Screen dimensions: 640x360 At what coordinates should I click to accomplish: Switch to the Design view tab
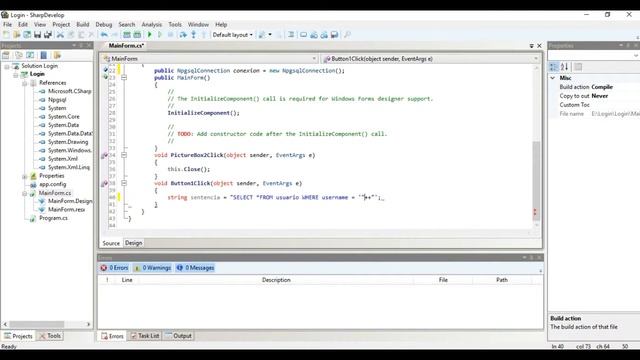[x=133, y=243]
